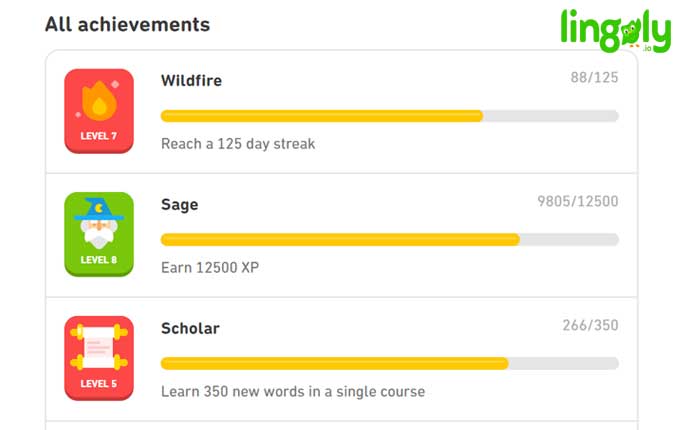Viewport: 700px width, 430px height.
Task: Click the 9805/12500 XP counter
Action: pos(578,201)
